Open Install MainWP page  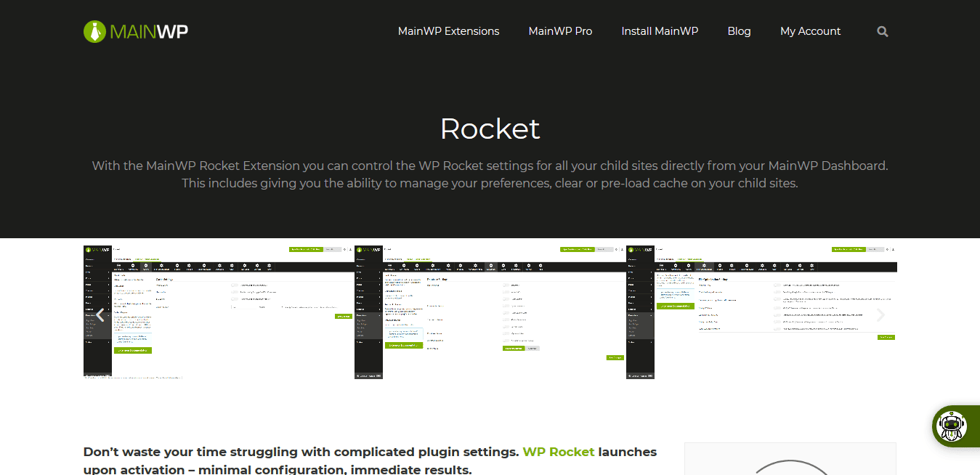(660, 31)
